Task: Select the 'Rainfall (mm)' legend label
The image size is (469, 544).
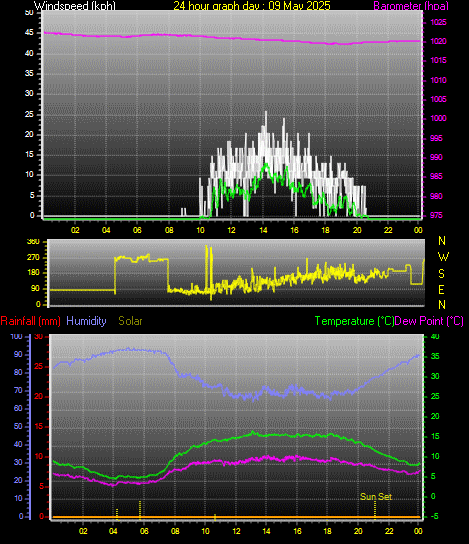Action: click(31, 321)
